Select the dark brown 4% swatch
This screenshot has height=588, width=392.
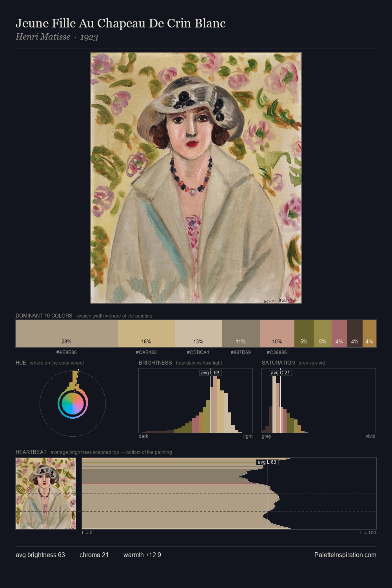point(355,334)
